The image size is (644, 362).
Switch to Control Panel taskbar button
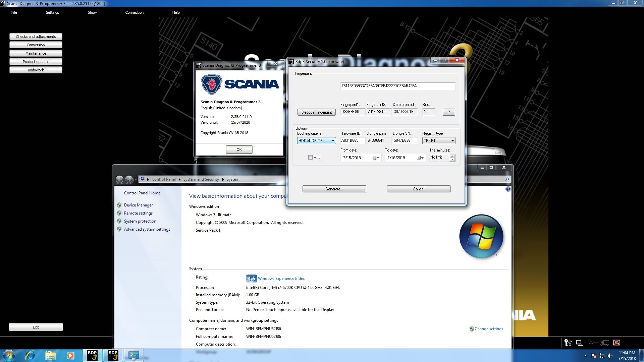pos(134,355)
